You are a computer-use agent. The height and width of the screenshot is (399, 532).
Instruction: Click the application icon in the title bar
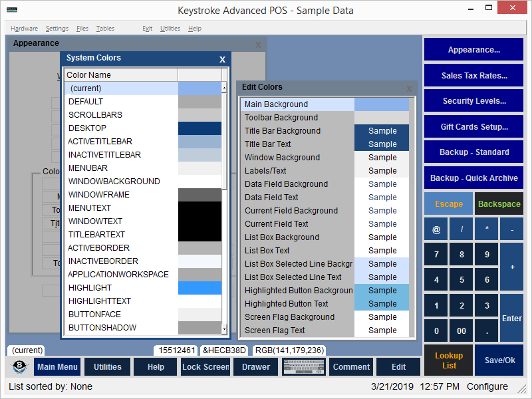tap(10, 10)
